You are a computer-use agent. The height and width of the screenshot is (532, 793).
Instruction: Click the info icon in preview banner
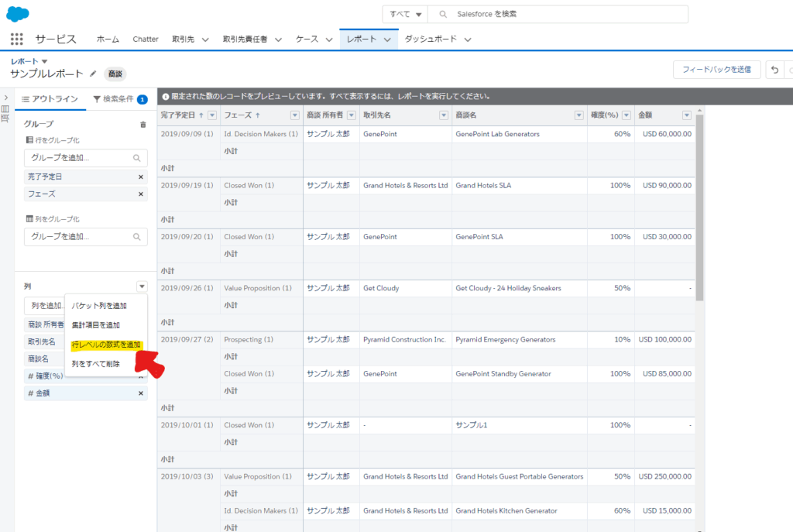point(166,97)
